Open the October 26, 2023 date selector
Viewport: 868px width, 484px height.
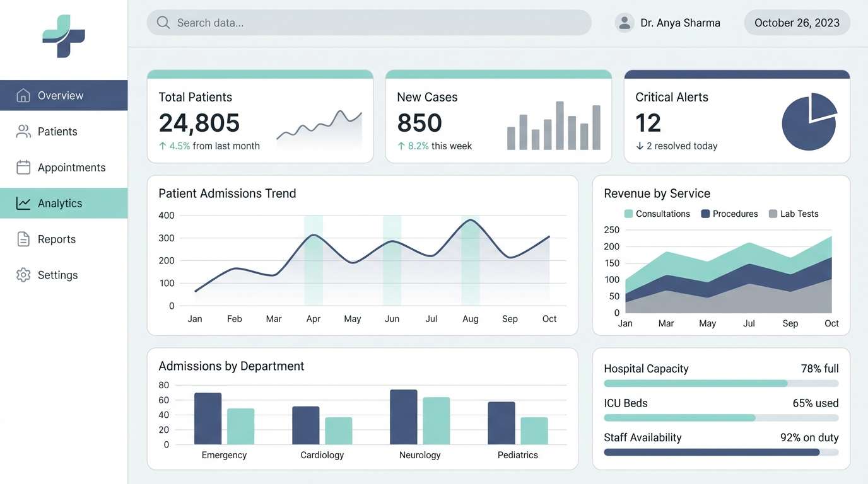tap(797, 22)
